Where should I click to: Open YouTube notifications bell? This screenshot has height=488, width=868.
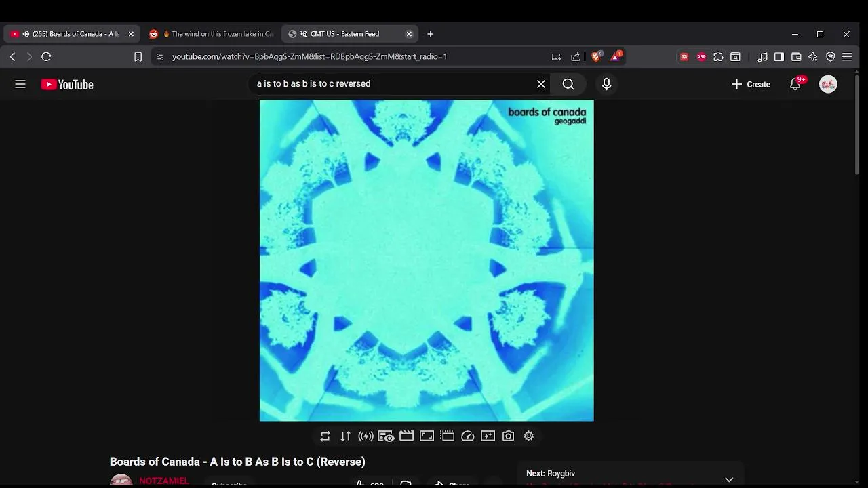(x=795, y=84)
